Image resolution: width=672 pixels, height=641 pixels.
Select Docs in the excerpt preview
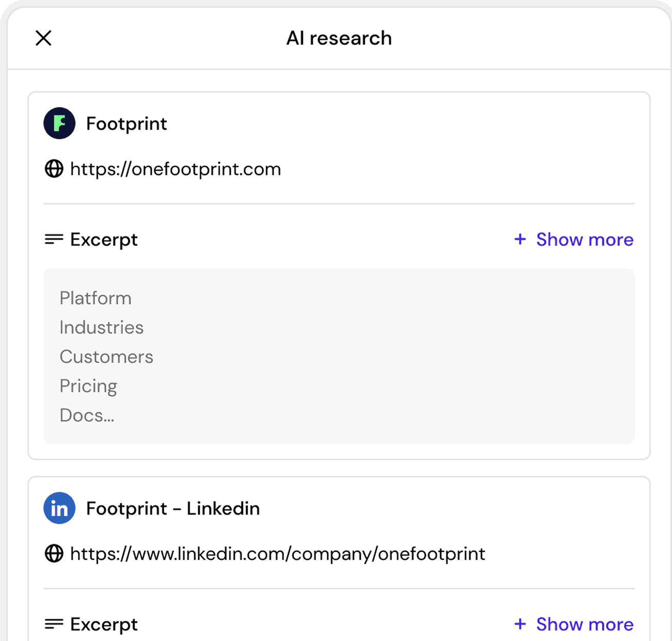click(x=87, y=415)
